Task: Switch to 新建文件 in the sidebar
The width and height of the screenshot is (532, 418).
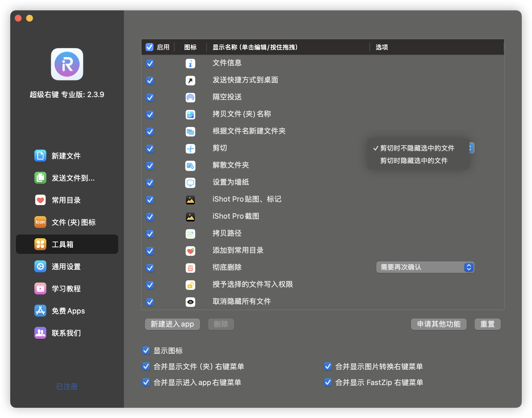Action: 66,156
